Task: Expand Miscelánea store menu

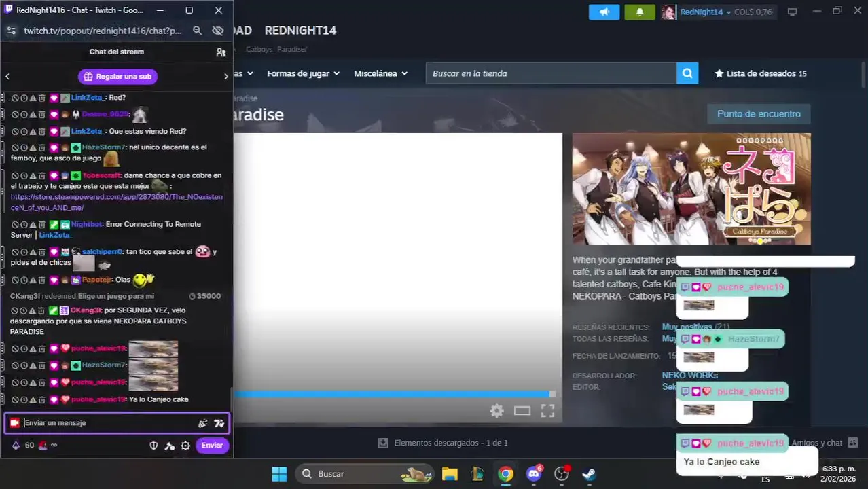Action: pyautogui.click(x=380, y=73)
